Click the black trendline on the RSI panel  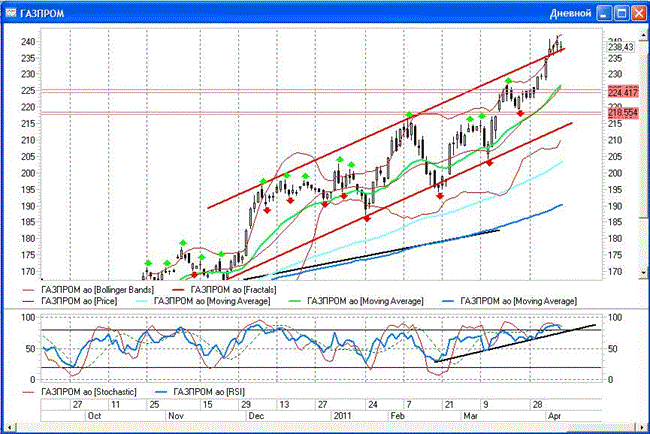[x=515, y=343]
